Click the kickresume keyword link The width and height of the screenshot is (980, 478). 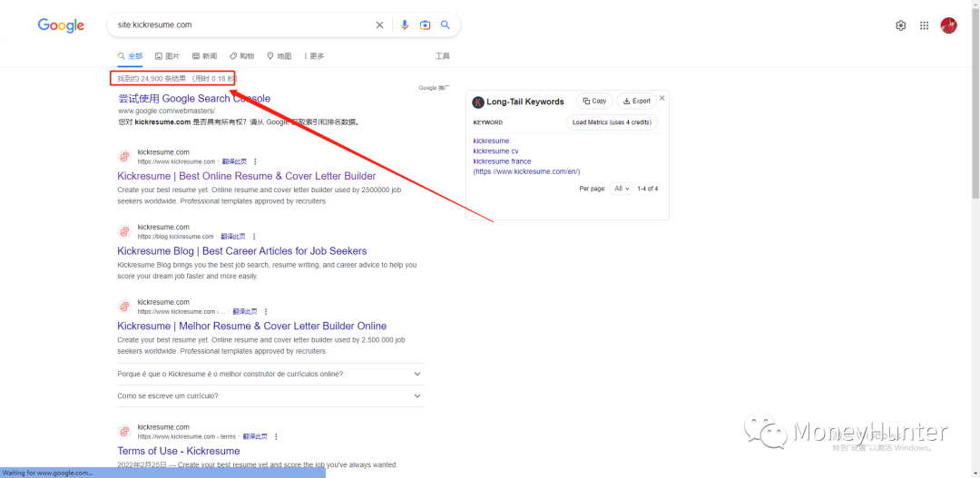click(491, 141)
